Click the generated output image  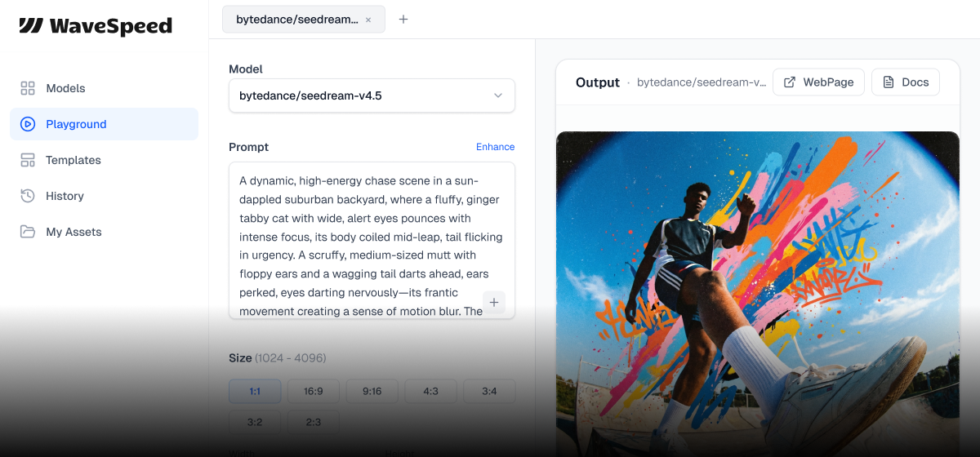757,294
